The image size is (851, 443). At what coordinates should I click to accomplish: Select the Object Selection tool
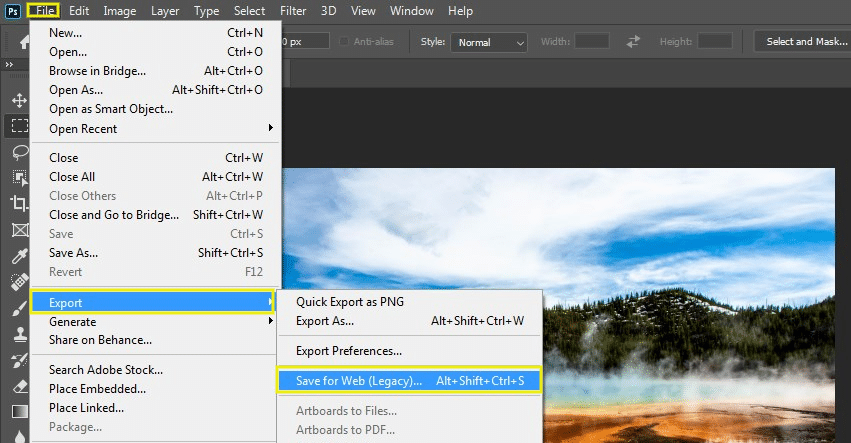20,178
